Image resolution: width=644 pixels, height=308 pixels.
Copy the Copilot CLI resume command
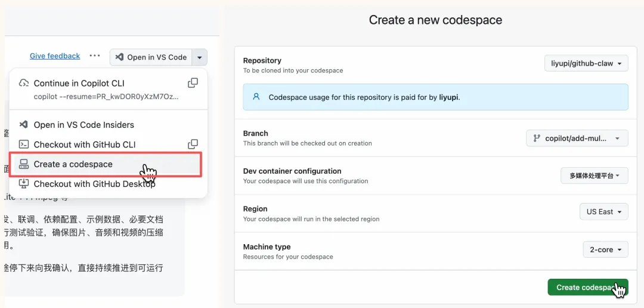click(193, 83)
